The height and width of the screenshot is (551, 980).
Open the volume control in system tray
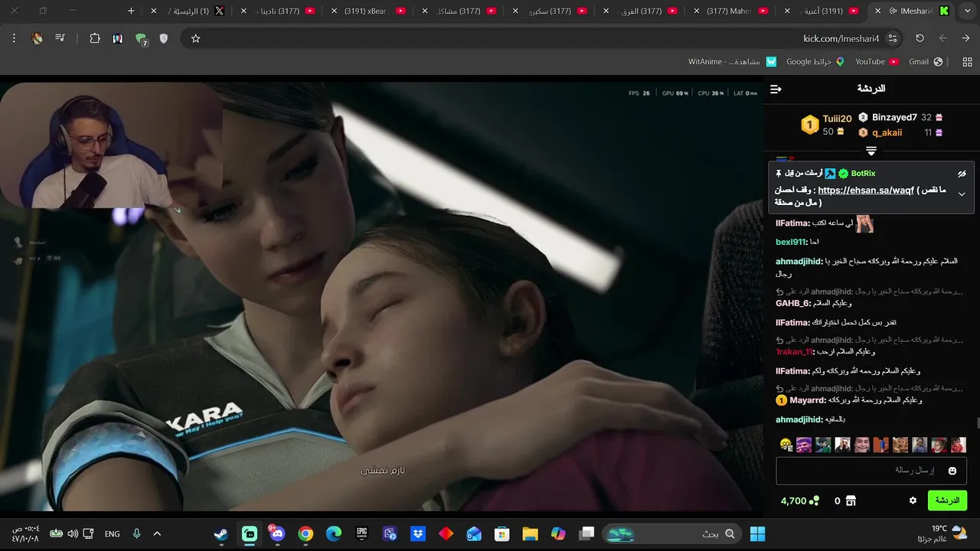[73, 533]
